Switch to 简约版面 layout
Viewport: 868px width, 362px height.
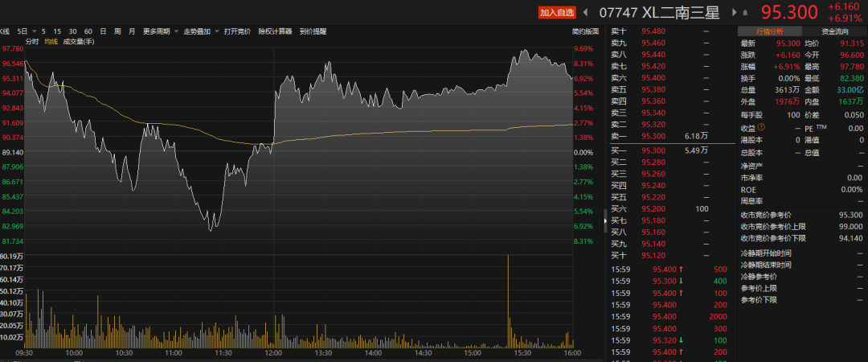tap(584, 31)
